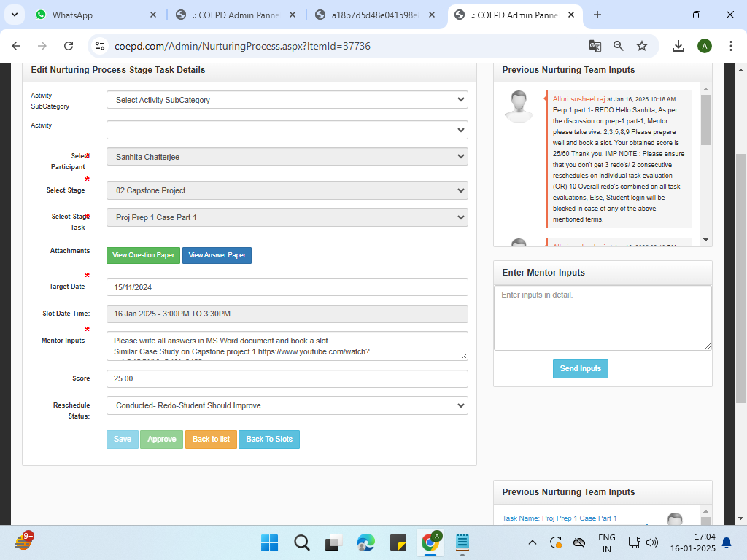Open Windows Start menu

pos(270,542)
